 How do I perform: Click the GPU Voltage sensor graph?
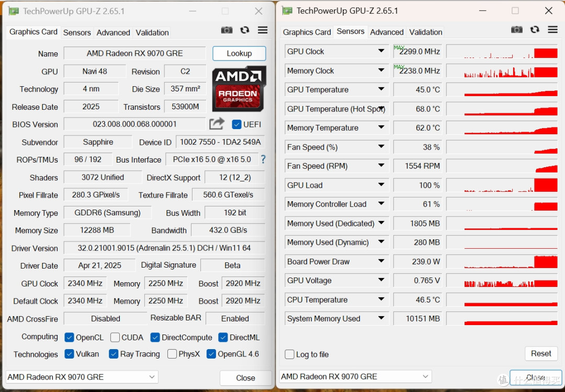pos(502,281)
